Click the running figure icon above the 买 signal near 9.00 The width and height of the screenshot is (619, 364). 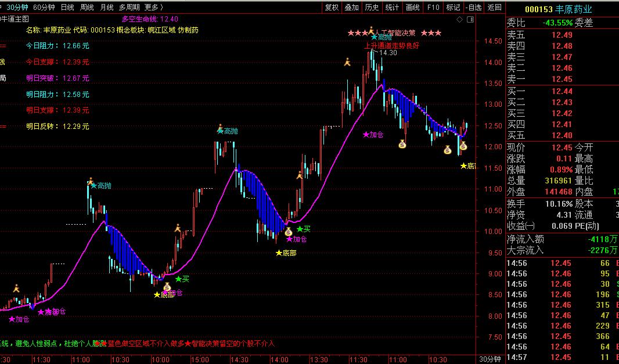tap(178, 228)
